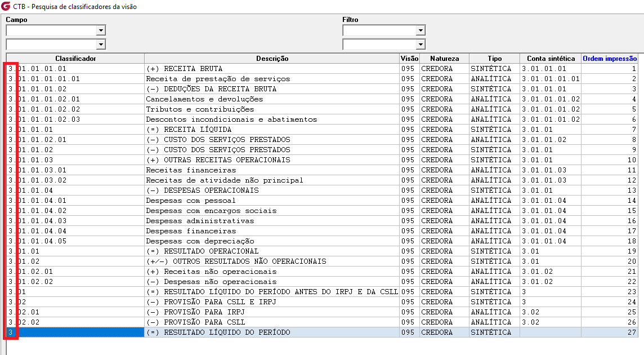Sort by the Descrição column header
This screenshot has width=644, height=355.
(272, 59)
